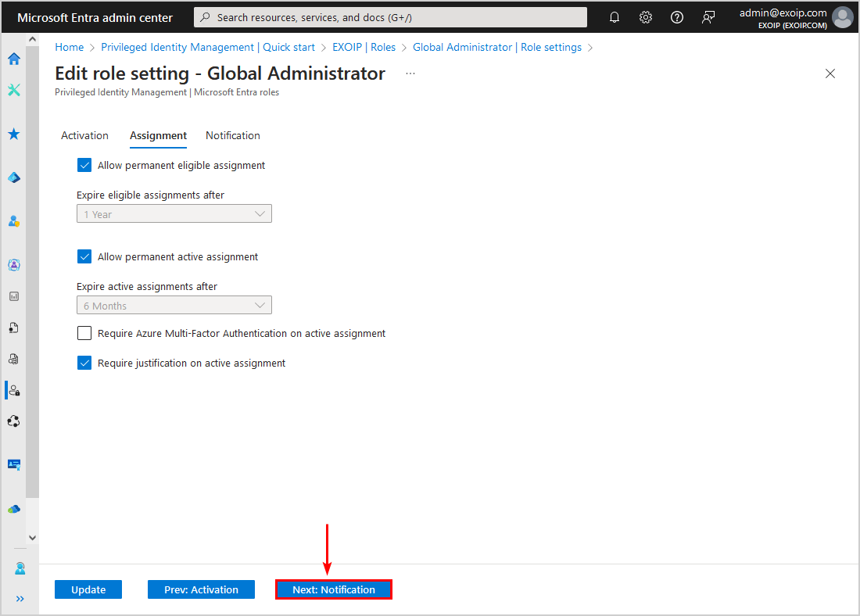
Task: Click Next: Notification button
Action: 334,589
